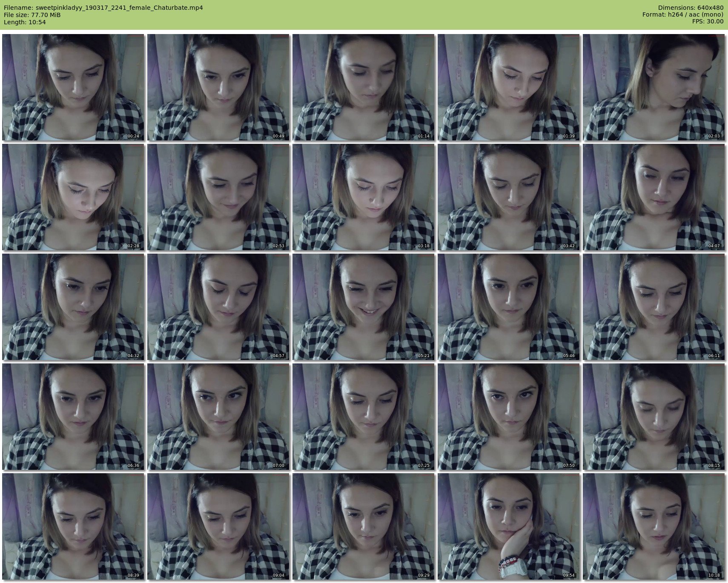Click the thumbnail timestamped 00:24
This screenshot has width=728, height=583.
click(x=73, y=87)
